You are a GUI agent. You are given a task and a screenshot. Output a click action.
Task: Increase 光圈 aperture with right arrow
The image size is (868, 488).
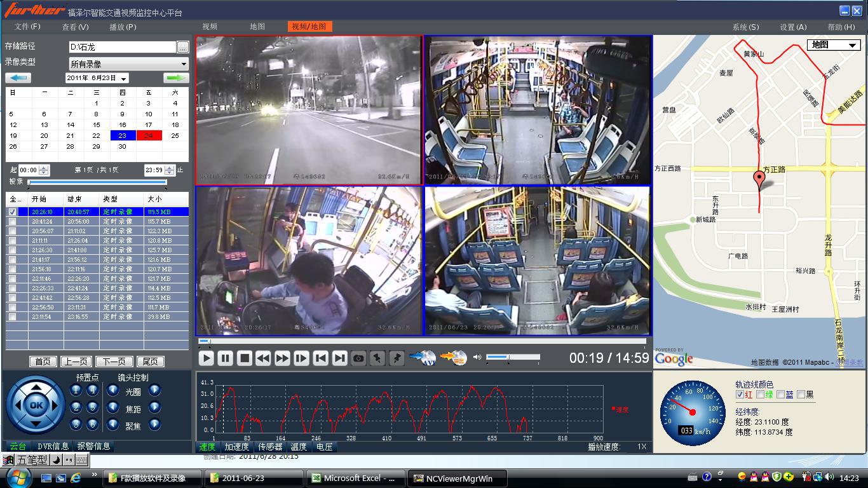(154, 390)
